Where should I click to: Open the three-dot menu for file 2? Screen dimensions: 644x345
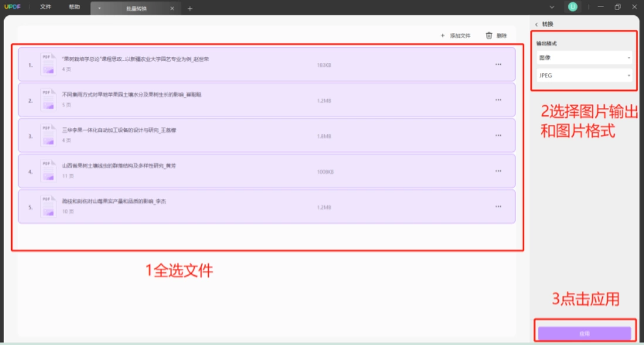pos(498,100)
